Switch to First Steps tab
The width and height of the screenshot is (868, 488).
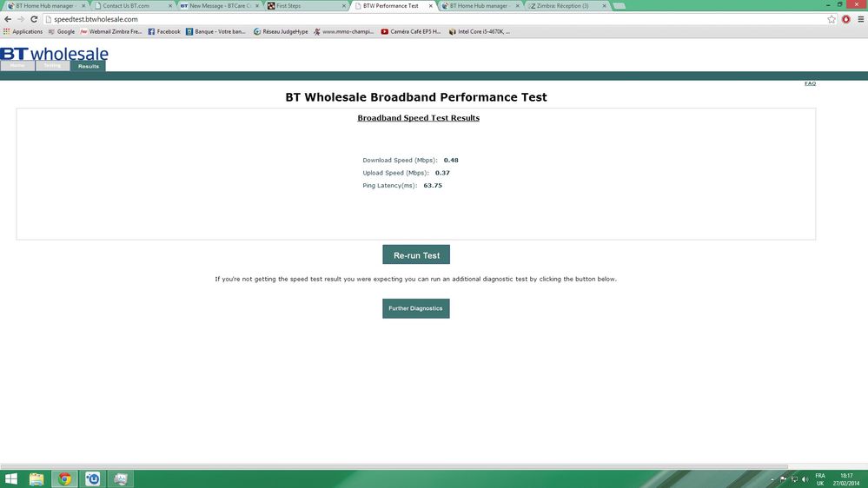[304, 5]
